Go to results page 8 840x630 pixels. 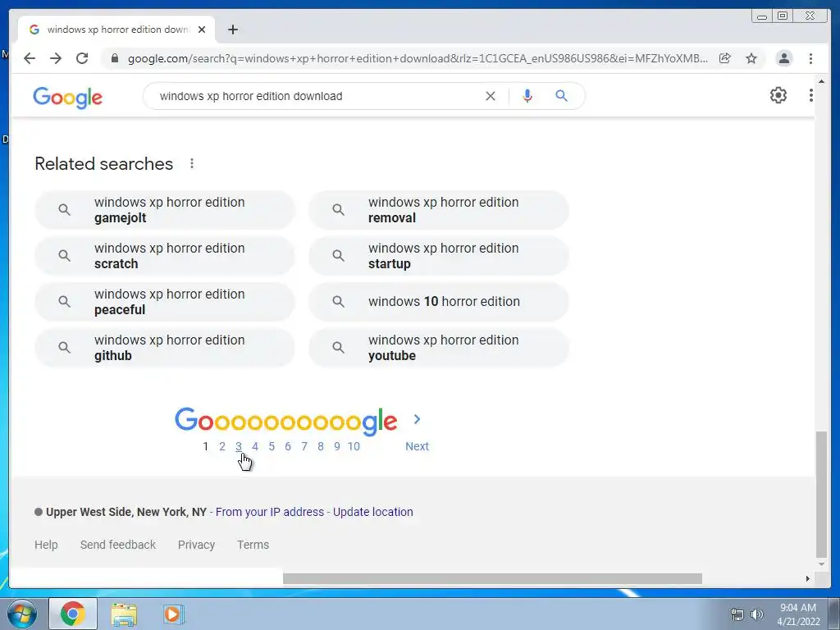(x=321, y=446)
